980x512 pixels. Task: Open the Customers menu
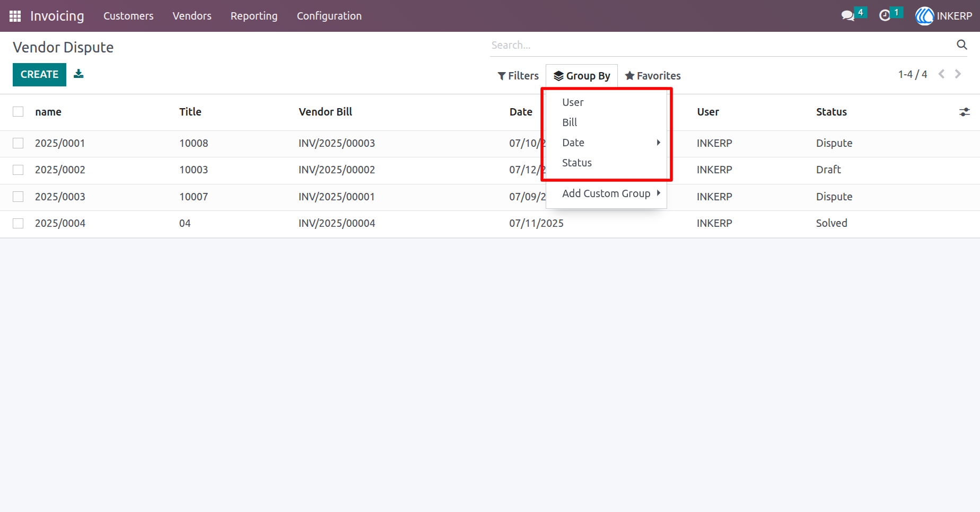[x=128, y=16]
